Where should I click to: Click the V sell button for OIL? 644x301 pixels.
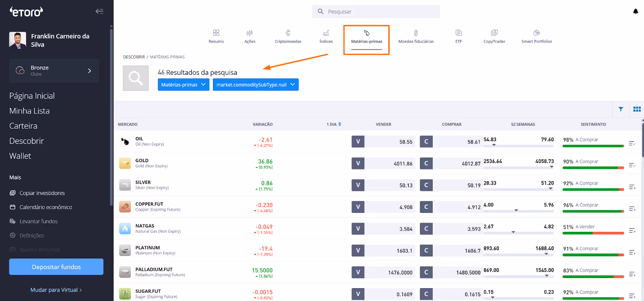pos(358,141)
